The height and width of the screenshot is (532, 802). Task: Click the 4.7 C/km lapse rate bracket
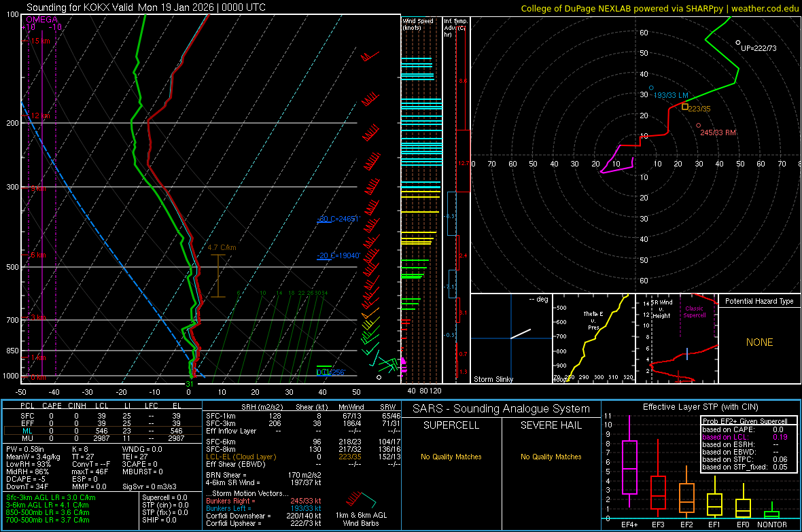coord(218,276)
